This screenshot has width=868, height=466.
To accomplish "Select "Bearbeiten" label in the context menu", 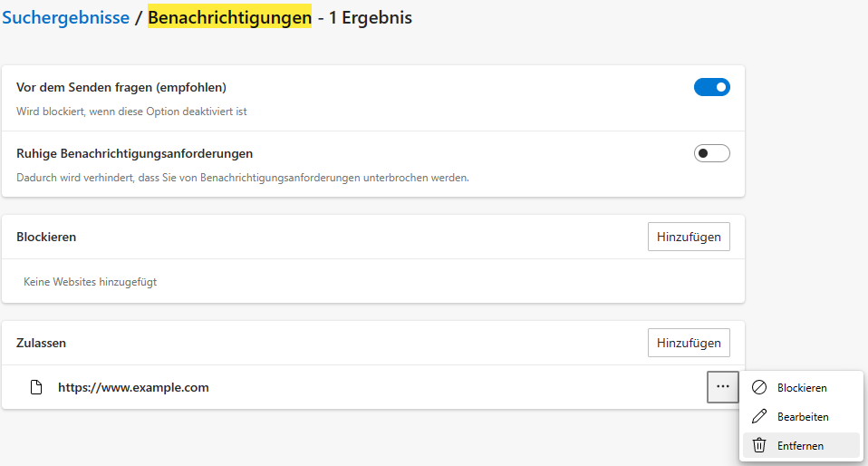I will pos(803,417).
